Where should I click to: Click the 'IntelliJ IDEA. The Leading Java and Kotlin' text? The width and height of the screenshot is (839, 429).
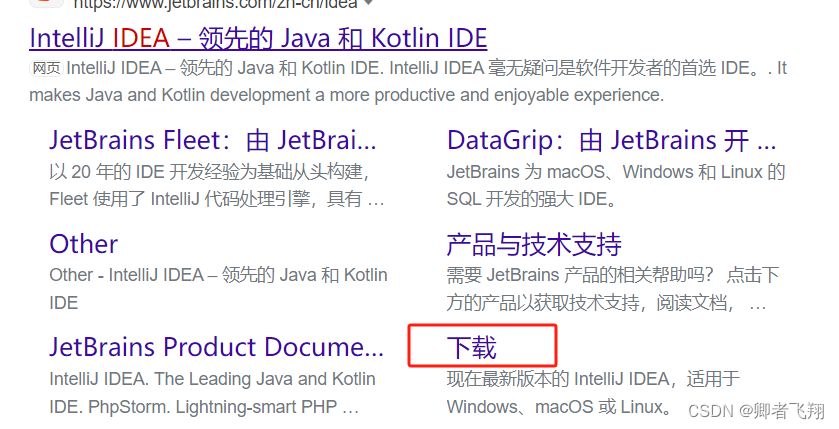coord(212,379)
